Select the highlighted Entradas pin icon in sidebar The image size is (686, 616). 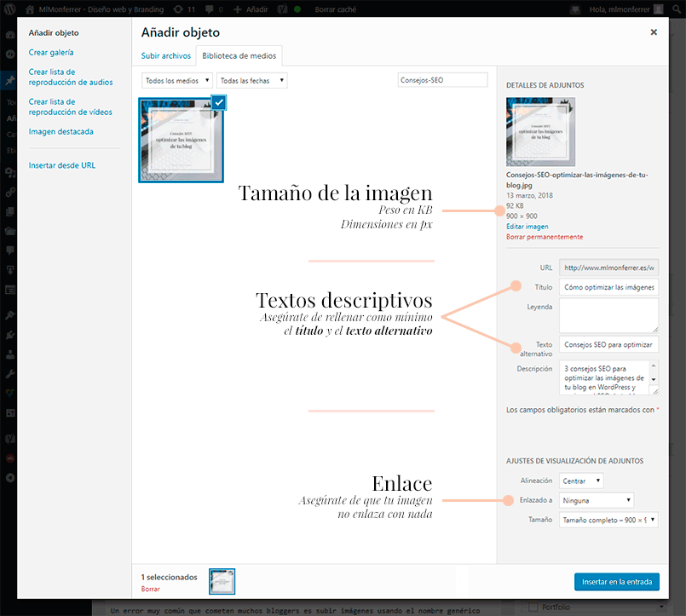click(x=9, y=79)
